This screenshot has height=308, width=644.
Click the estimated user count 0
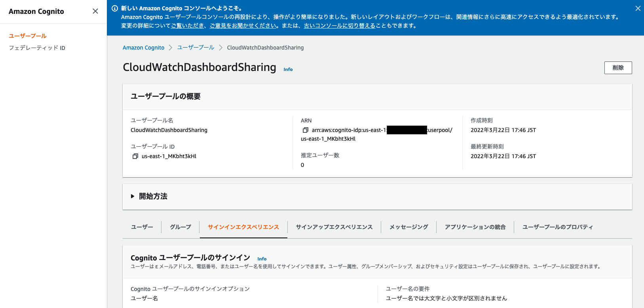[302, 165]
